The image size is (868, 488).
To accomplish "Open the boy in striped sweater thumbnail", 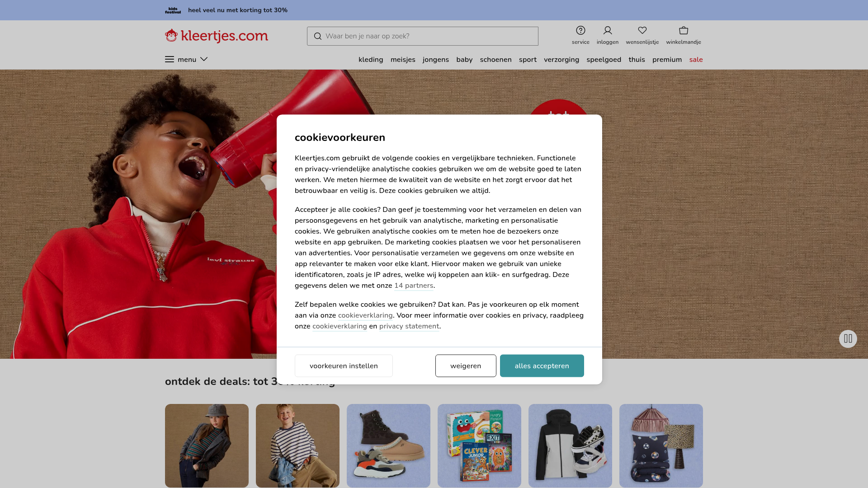I will [297, 446].
